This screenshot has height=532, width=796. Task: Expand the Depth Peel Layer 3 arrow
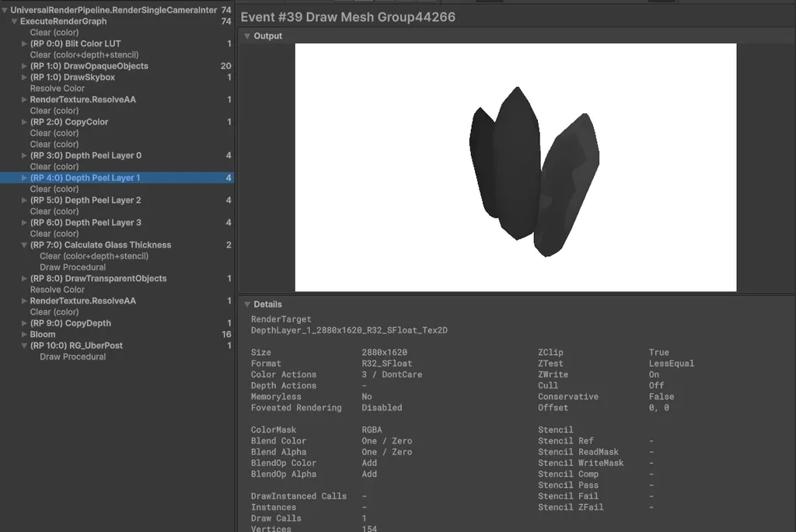(24, 223)
